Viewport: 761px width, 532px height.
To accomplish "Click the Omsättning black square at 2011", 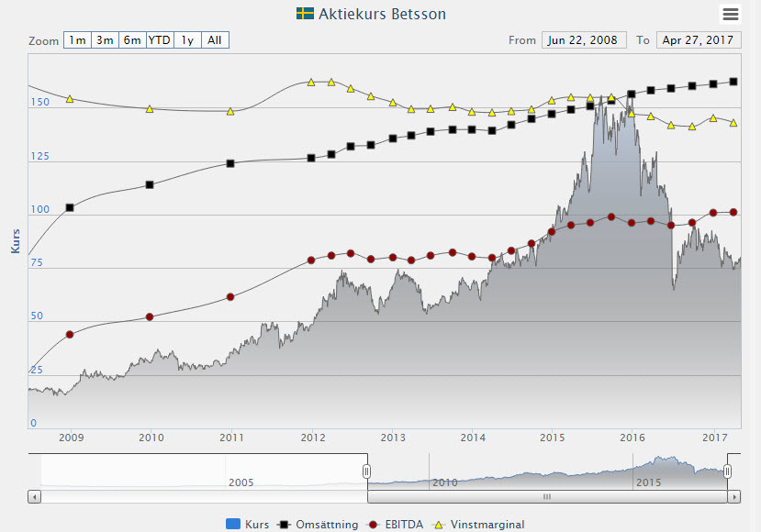I will [230, 163].
